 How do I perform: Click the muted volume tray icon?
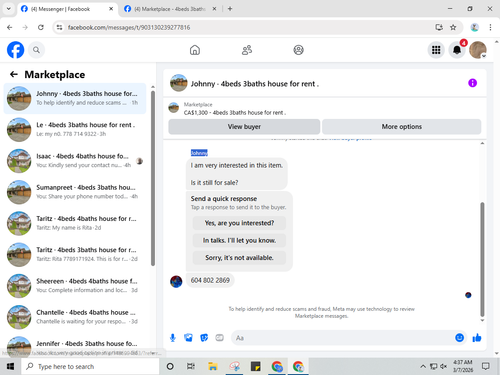point(443,367)
